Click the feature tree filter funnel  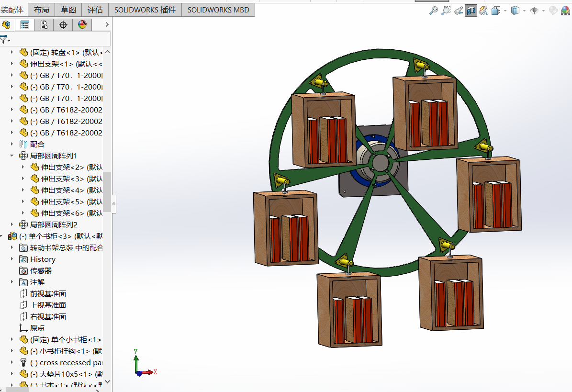[4, 39]
